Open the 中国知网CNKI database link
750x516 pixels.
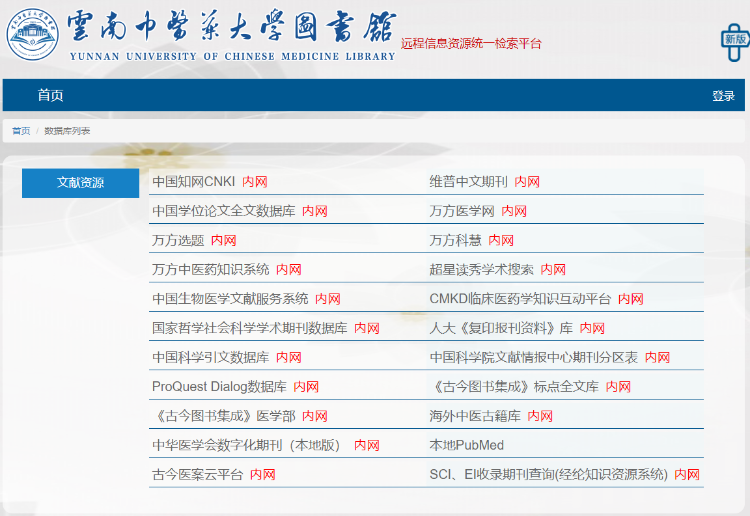(x=193, y=182)
